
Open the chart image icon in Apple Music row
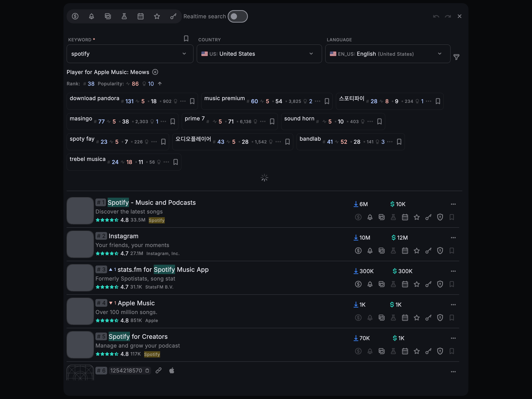[381, 317]
